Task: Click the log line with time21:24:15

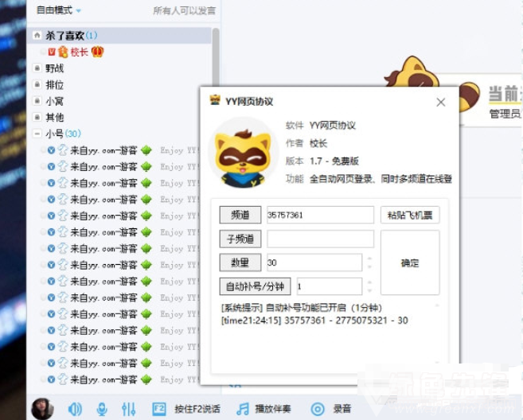Action: click(314, 321)
